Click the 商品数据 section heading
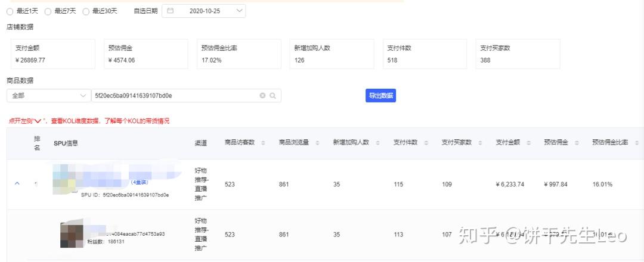This screenshot has width=644, height=262. tap(20, 80)
